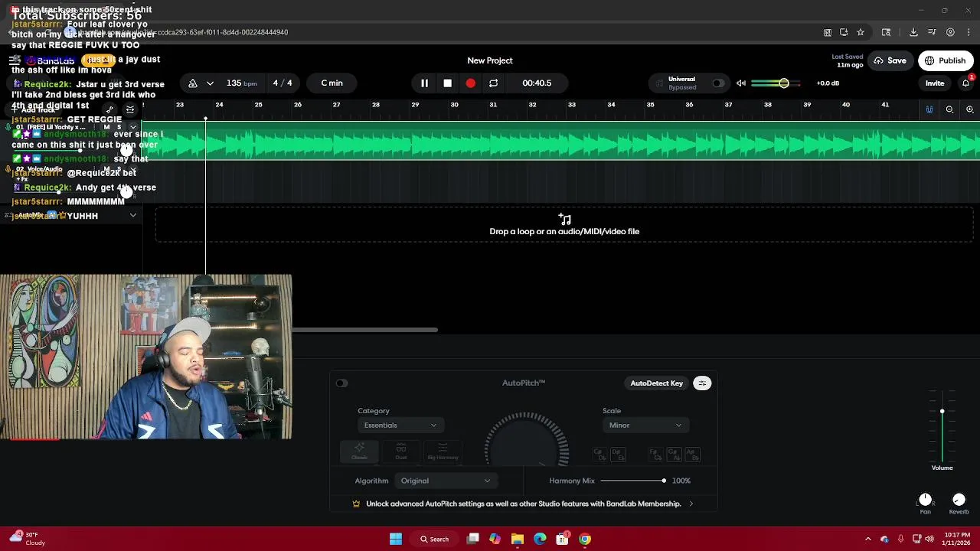Click the Drop a loop or file area
Screen dimensions: 980x551
point(564,226)
